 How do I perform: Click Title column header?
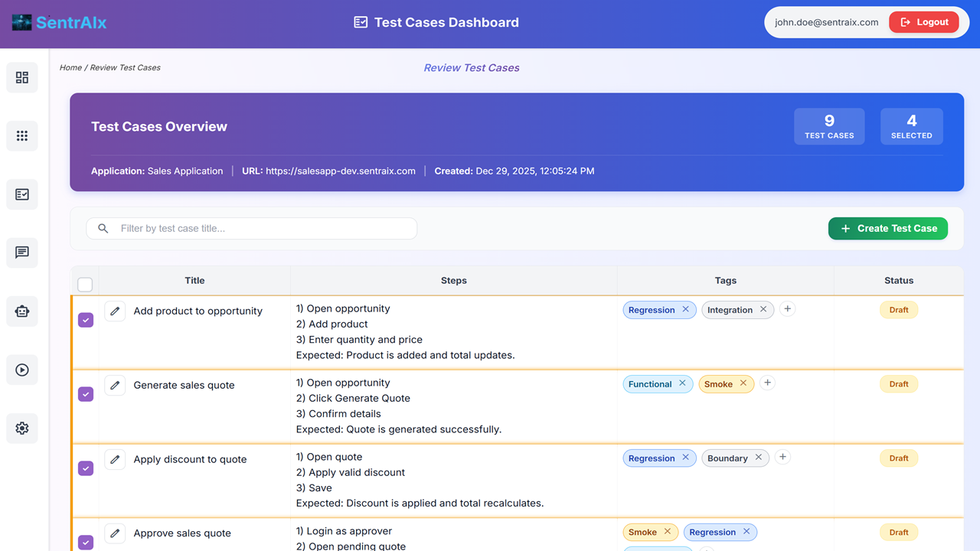pyautogui.click(x=194, y=280)
